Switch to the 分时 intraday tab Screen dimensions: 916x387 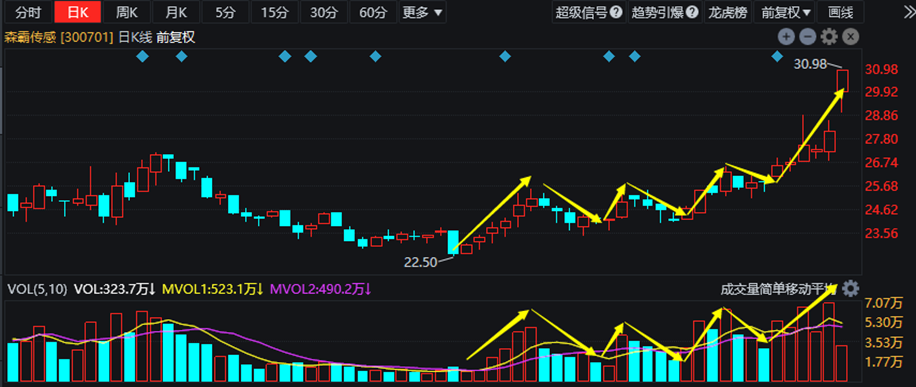29,12
